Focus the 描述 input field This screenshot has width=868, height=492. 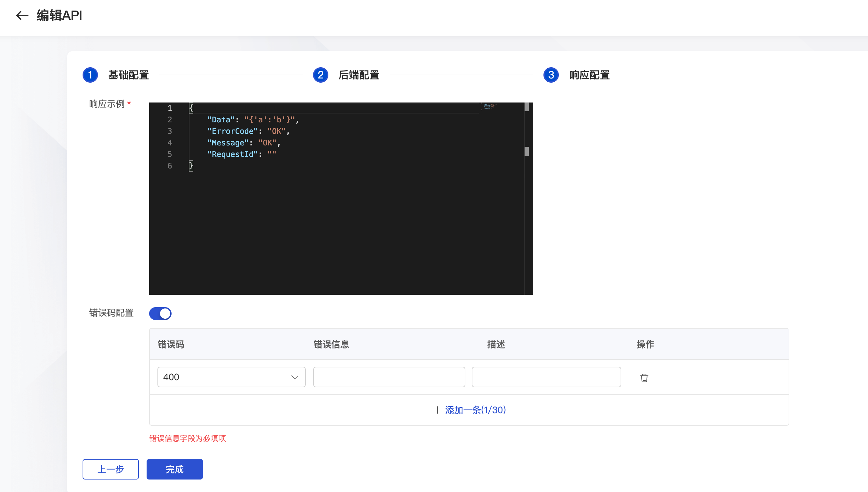546,377
